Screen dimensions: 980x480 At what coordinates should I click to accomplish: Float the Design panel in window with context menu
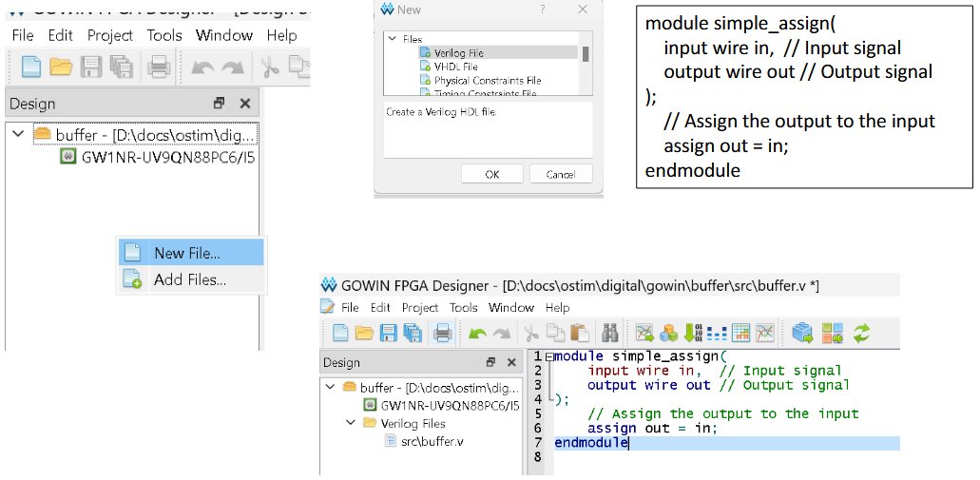click(219, 104)
